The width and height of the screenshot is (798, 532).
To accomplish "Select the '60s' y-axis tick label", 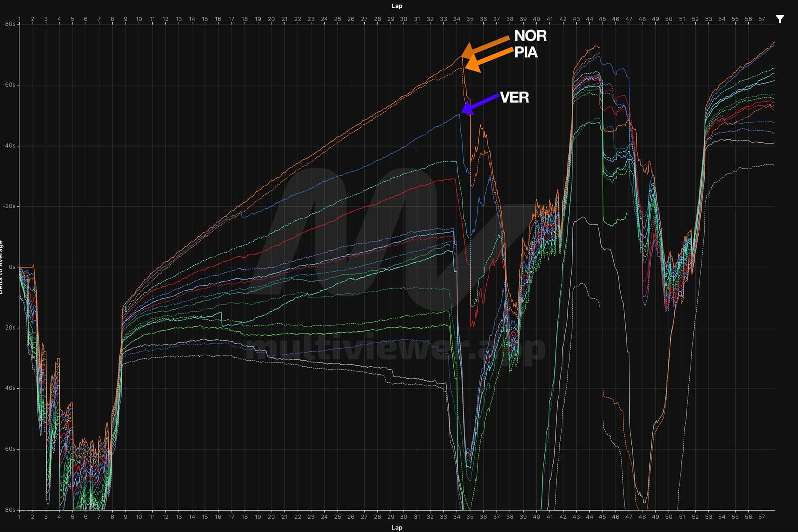I will [x=10, y=449].
